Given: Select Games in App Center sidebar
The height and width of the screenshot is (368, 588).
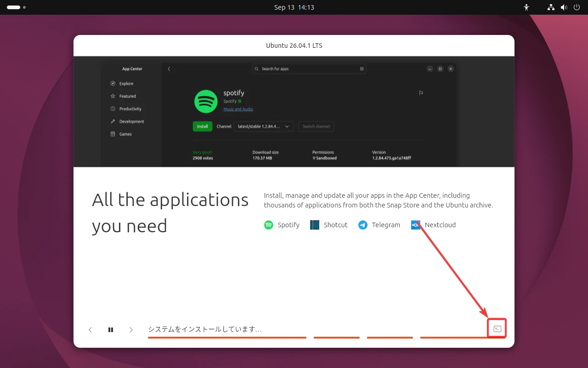Looking at the screenshot, I should tap(125, 134).
